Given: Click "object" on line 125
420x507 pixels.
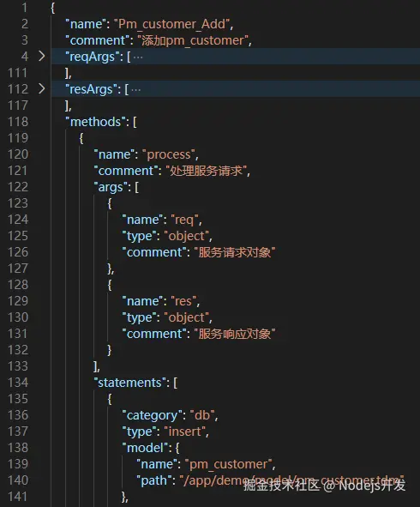Looking at the screenshot, I should point(186,236).
